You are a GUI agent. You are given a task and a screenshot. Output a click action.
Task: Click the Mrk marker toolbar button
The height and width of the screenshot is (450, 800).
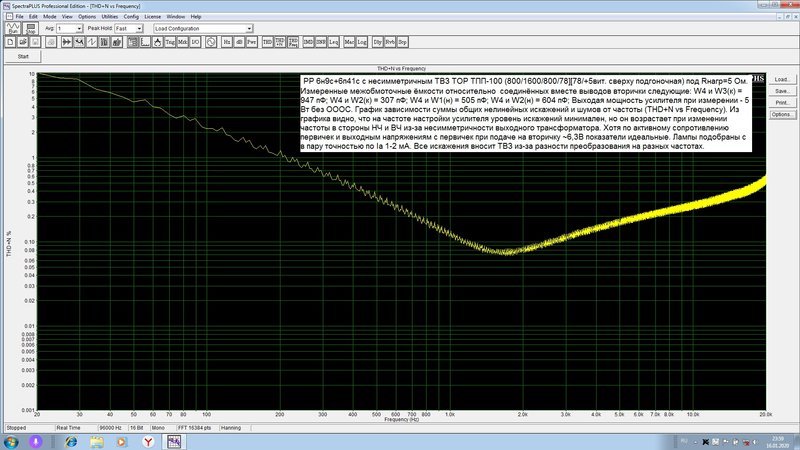click(183, 42)
